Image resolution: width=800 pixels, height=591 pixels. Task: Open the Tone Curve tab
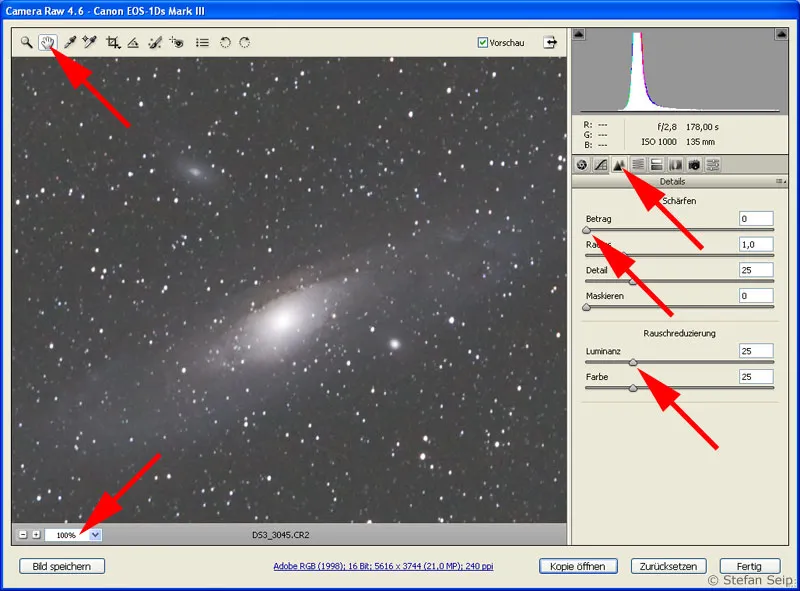pyautogui.click(x=601, y=165)
